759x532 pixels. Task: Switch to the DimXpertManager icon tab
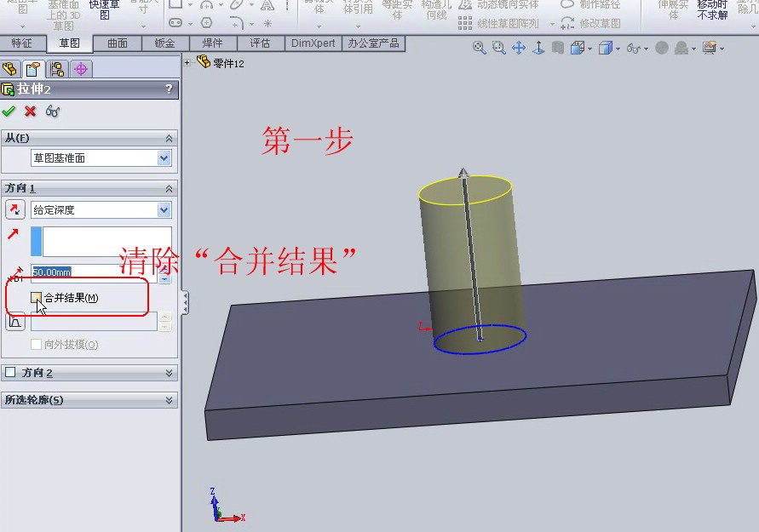tap(81, 69)
